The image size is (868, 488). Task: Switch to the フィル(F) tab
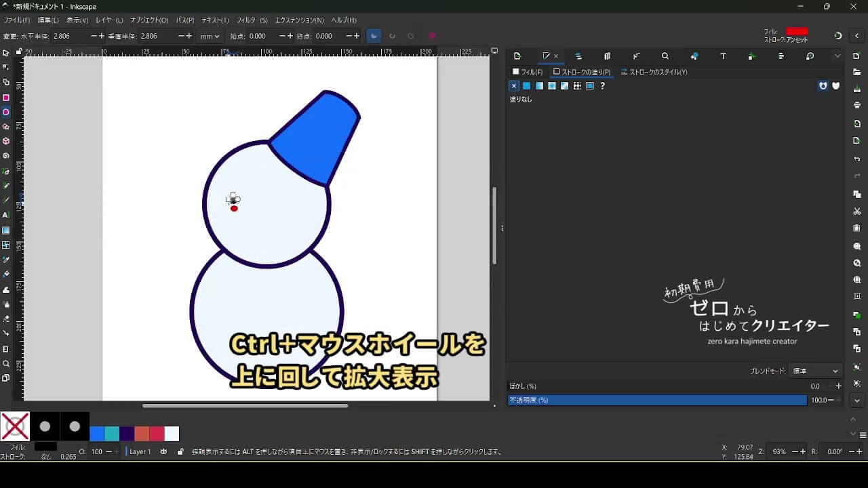528,72
